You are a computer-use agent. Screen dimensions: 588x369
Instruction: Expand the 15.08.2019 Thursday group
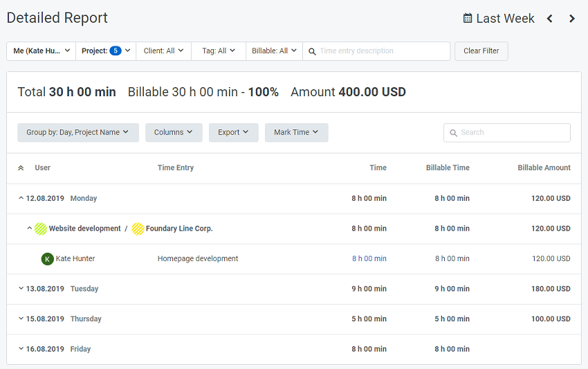tap(21, 318)
